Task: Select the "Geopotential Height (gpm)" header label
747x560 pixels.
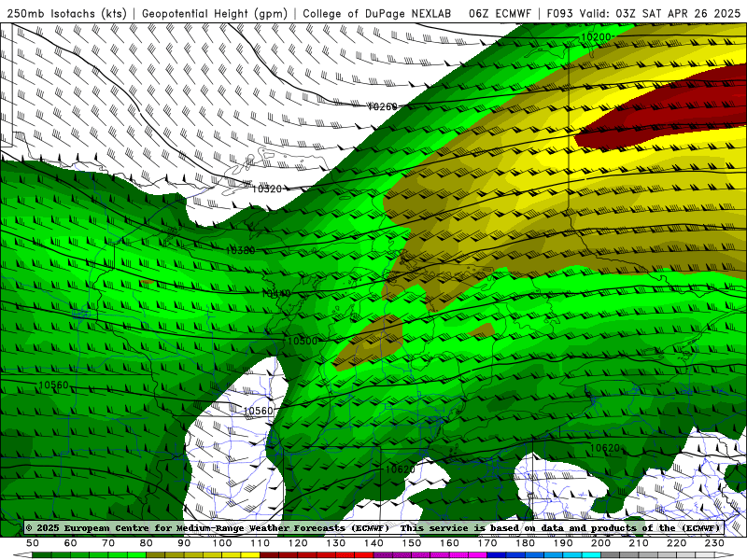Action: pos(215,14)
